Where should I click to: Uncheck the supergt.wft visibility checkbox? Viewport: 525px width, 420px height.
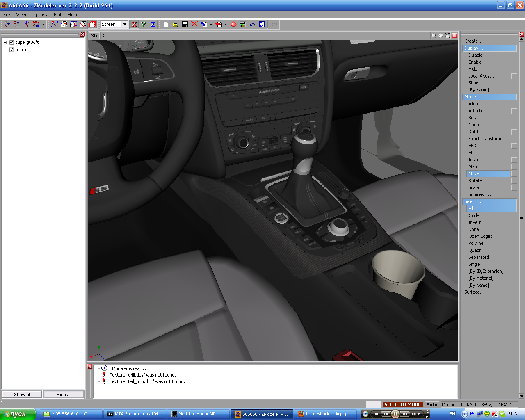(11, 42)
